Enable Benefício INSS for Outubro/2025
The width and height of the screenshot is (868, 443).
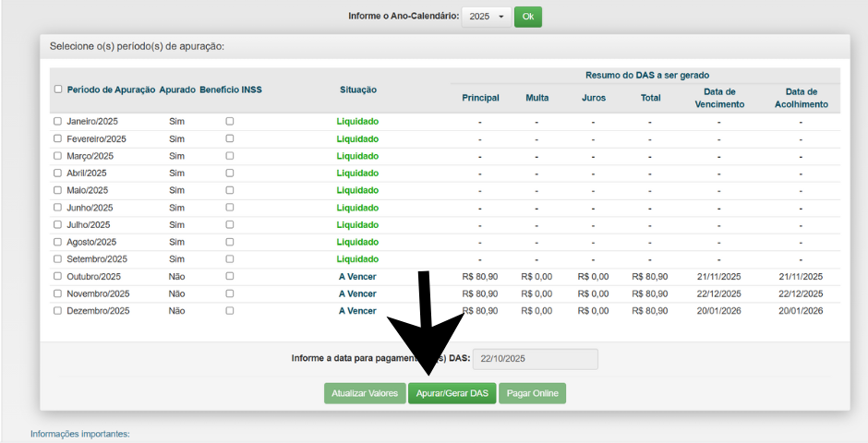pyautogui.click(x=230, y=276)
